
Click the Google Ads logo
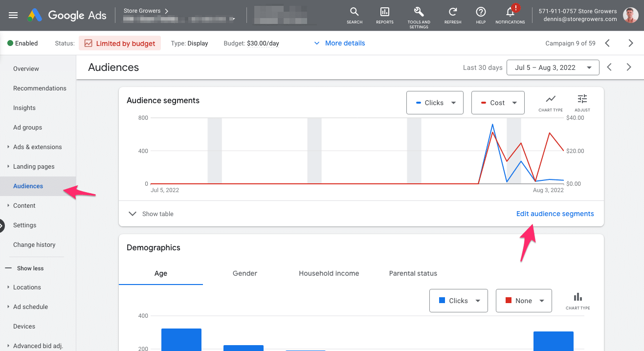coord(67,15)
